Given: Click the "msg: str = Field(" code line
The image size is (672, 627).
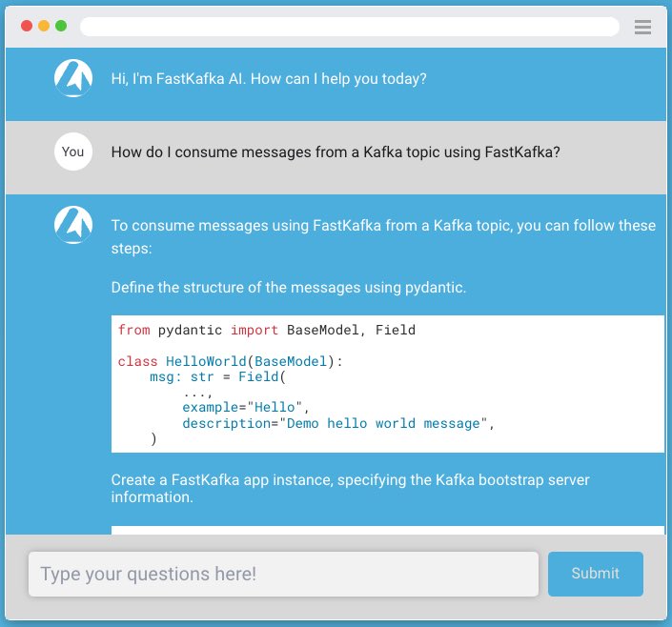Looking at the screenshot, I should pyautogui.click(x=217, y=376).
